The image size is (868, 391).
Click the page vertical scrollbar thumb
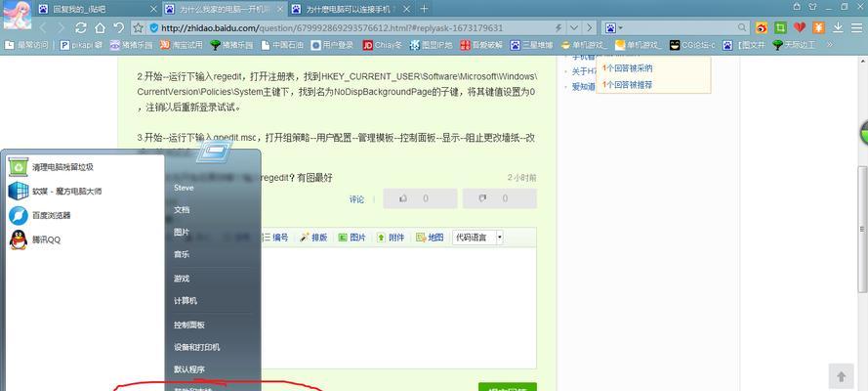tap(862, 230)
